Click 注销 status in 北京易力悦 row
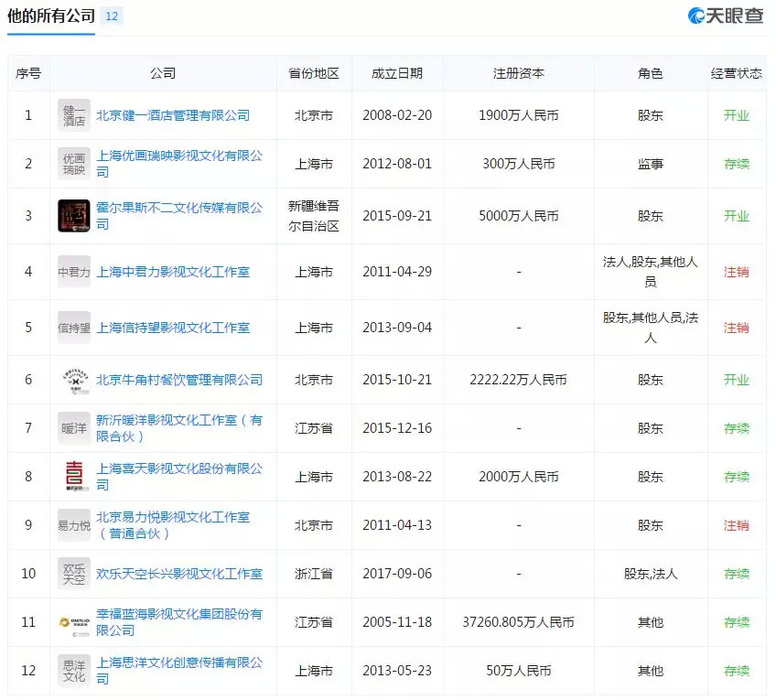The width and height of the screenshot is (776, 700). coord(737,525)
